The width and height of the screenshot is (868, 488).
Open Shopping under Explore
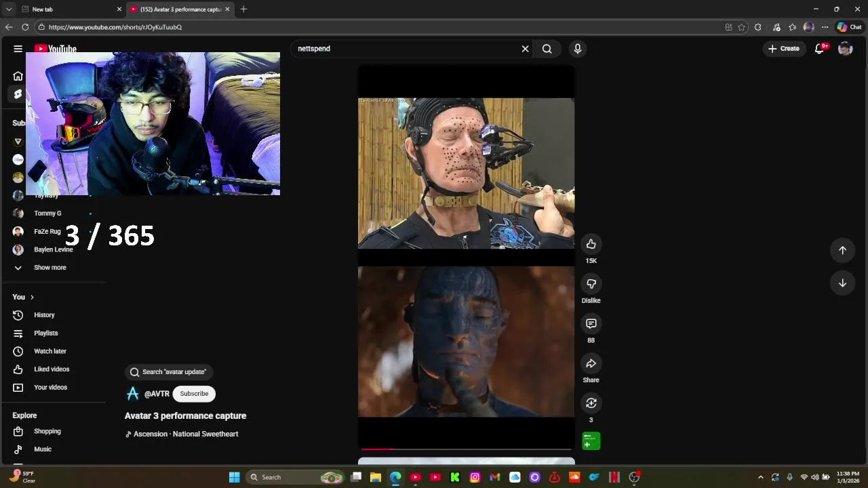click(47, 431)
